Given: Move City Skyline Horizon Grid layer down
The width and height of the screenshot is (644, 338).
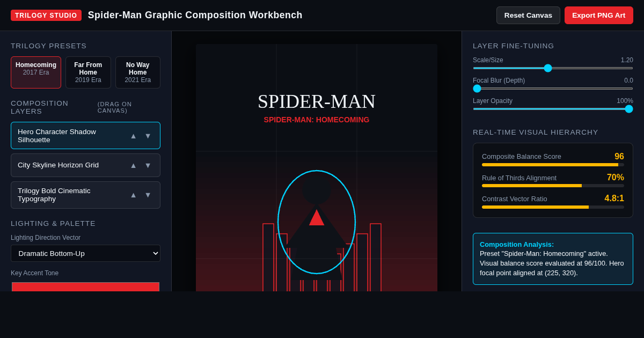Looking at the screenshot, I should (148, 165).
